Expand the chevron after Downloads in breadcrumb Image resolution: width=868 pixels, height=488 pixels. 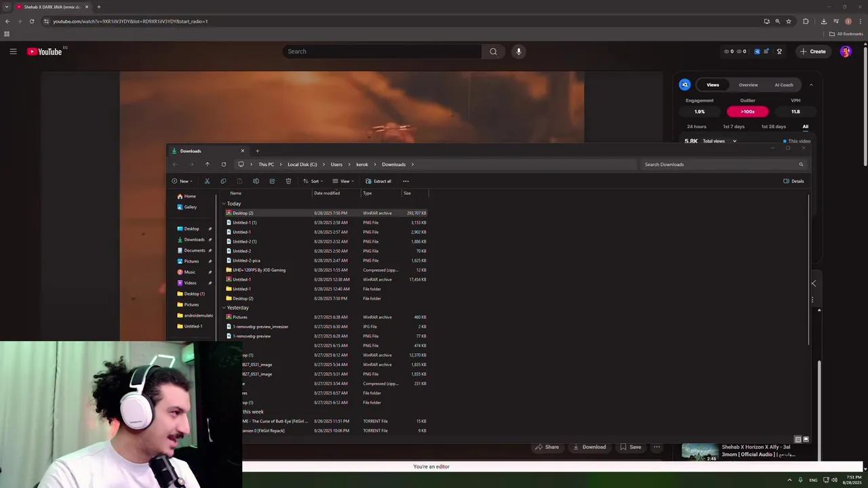[x=412, y=164]
